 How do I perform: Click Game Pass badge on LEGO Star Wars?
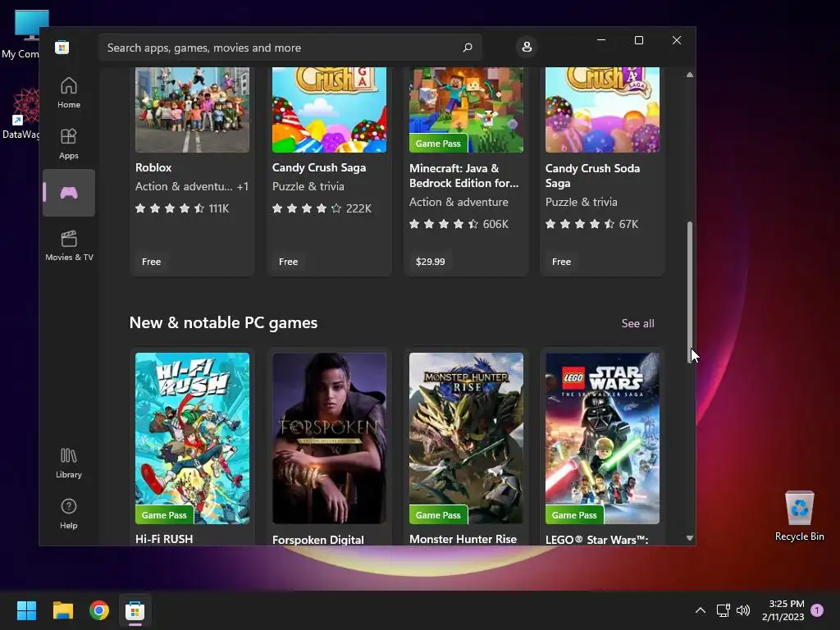(x=574, y=515)
